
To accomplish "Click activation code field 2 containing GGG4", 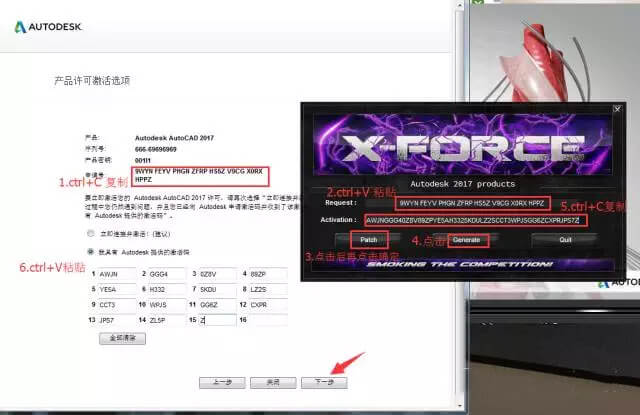I will [x=167, y=274].
